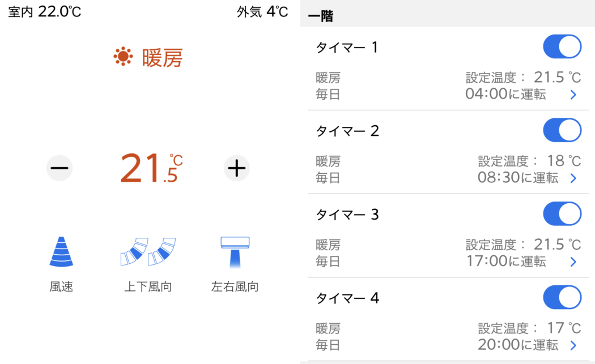Tap the 左右風向 horizontal airflow icon
Screen dimensions: 595x364
pos(235,252)
